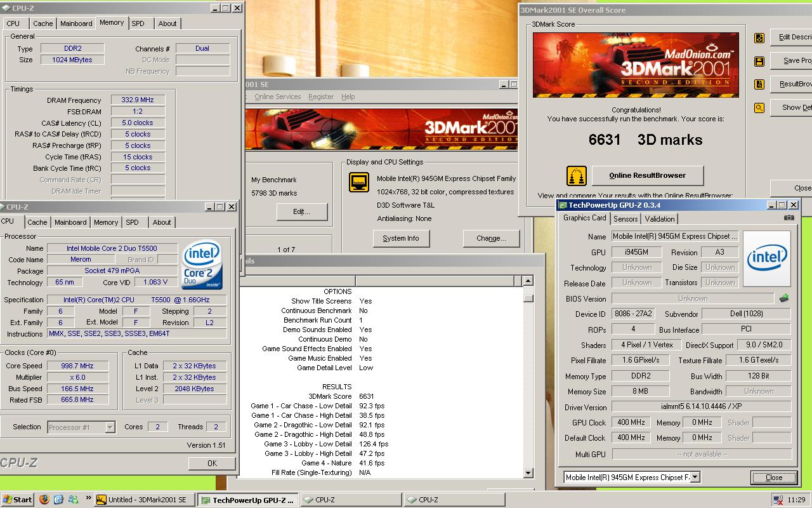Switch to the Sensors tab in GPU-Z
This screenshot has height=508, width=812.
pos(625,218)
